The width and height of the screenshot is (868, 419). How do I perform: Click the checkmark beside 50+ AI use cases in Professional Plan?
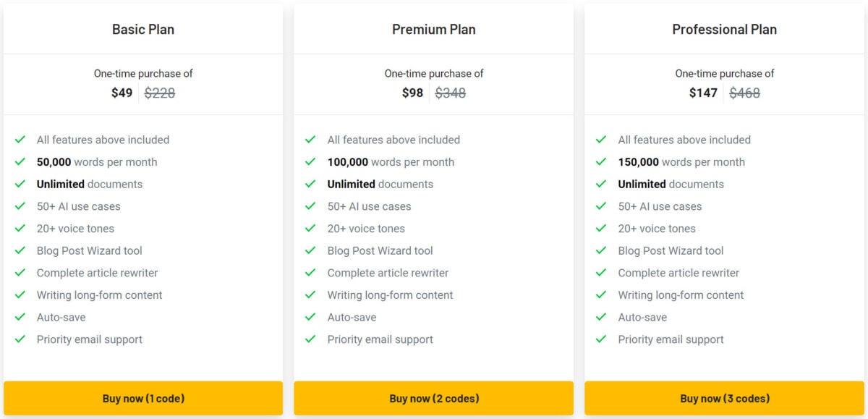[603, 206]
